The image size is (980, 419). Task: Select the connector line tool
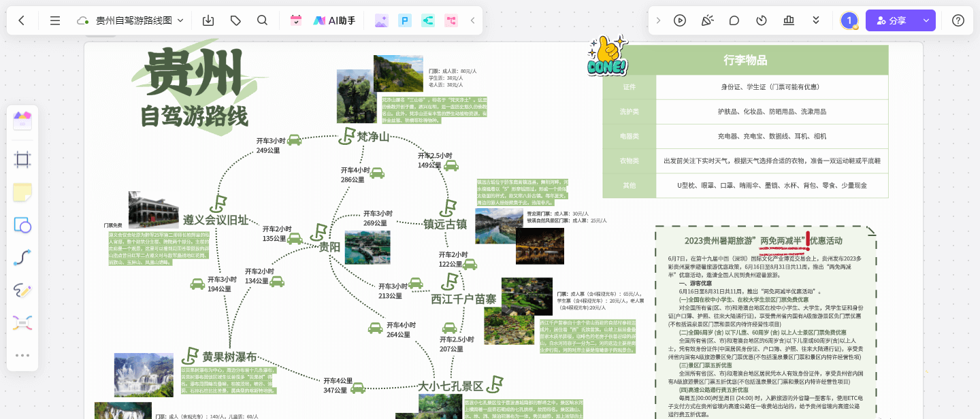pyautogui.click(x=22, y=257)
